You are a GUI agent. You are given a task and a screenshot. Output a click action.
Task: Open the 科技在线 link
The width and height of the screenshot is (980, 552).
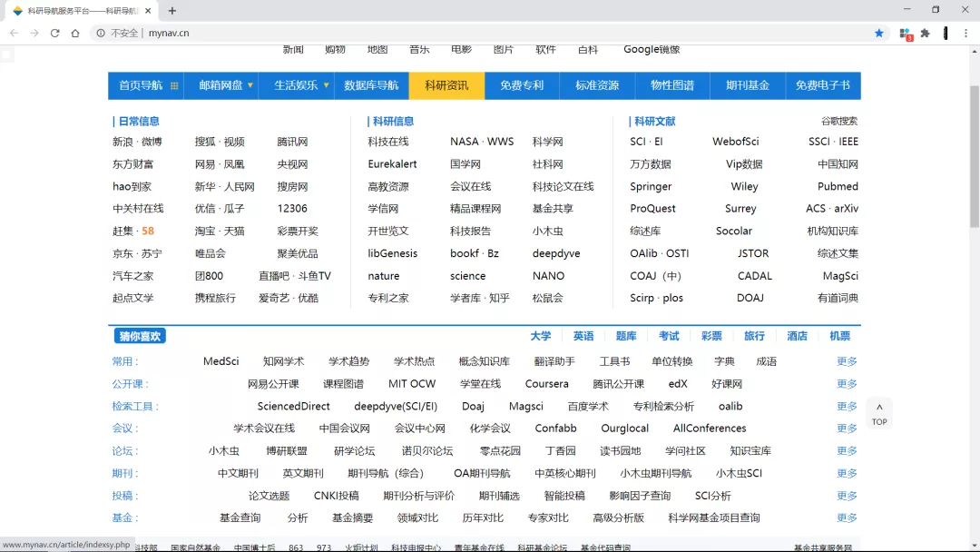pyautogui.click(x=388, y=142)
